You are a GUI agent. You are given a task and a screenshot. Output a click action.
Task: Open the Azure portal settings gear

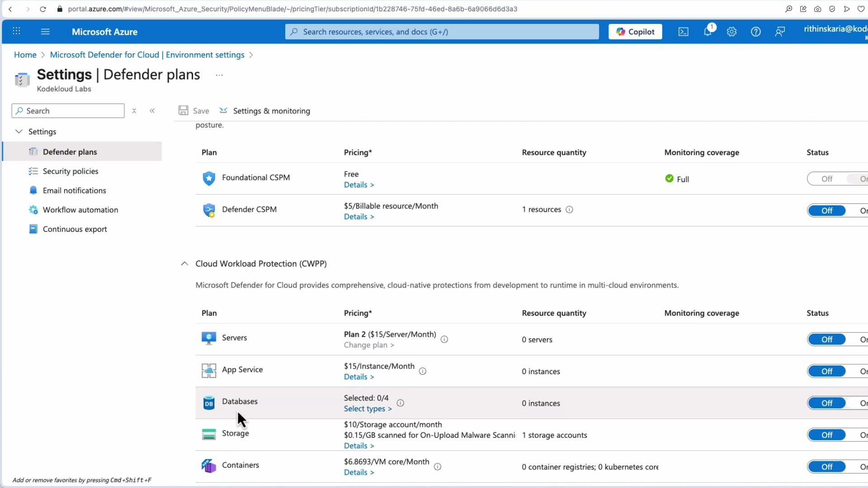pyautogui.click(x=732, y=32)
